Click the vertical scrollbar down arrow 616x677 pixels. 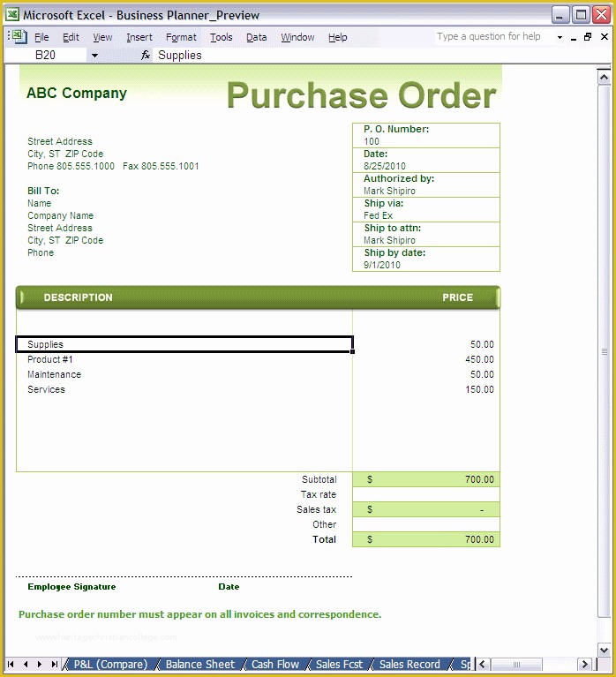[x=604, y=650]
